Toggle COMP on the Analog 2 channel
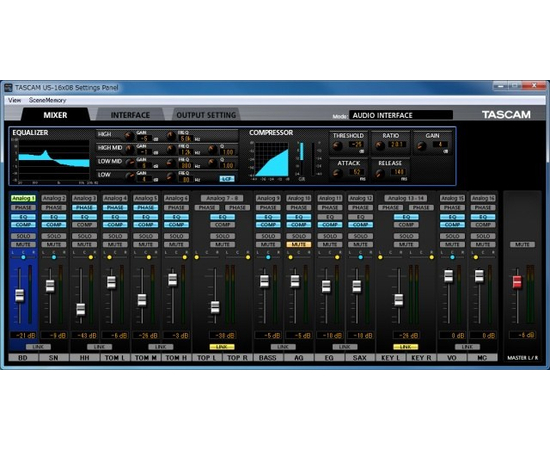The image size is (550, 450). [x=54, y=225]
